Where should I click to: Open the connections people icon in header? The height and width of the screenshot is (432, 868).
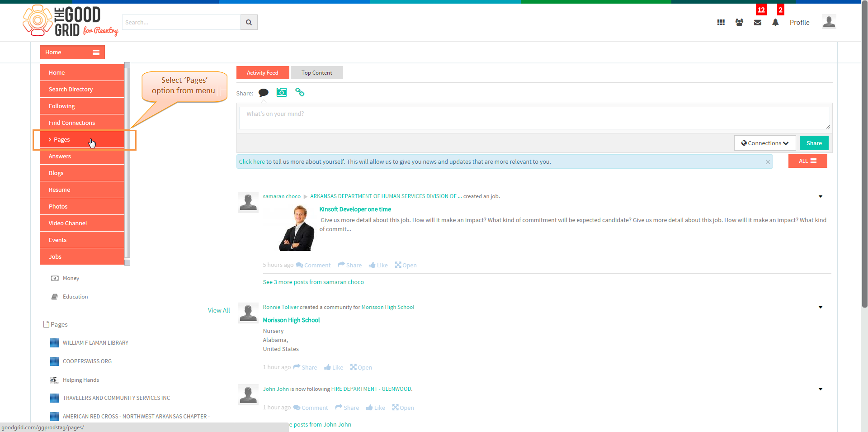point(739,22)
